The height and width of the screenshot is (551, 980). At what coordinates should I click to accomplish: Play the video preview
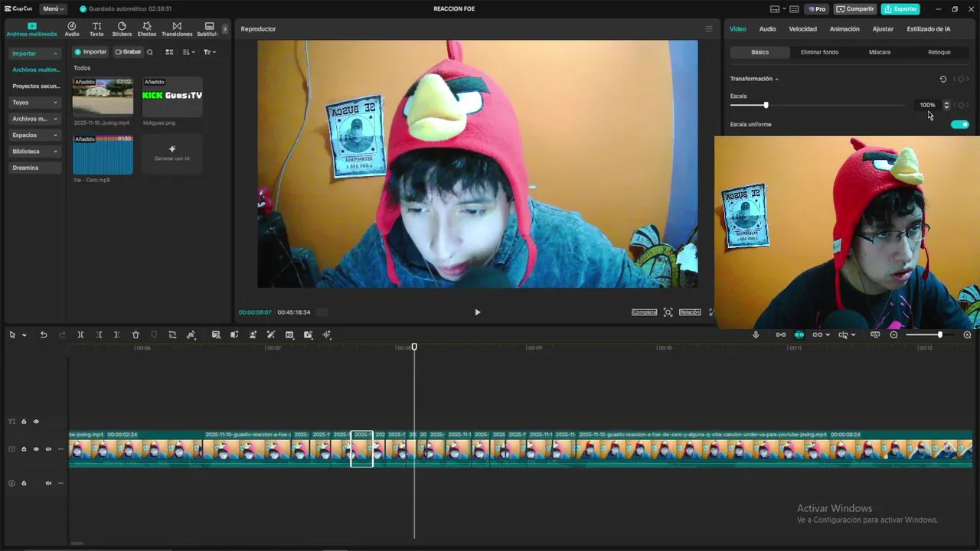[x=478, y=312]
